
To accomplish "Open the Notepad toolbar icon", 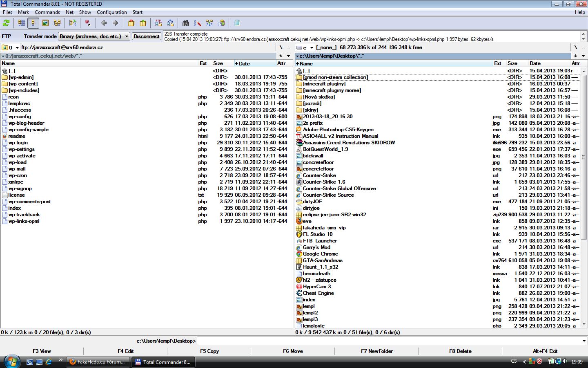I will [237, 23].
